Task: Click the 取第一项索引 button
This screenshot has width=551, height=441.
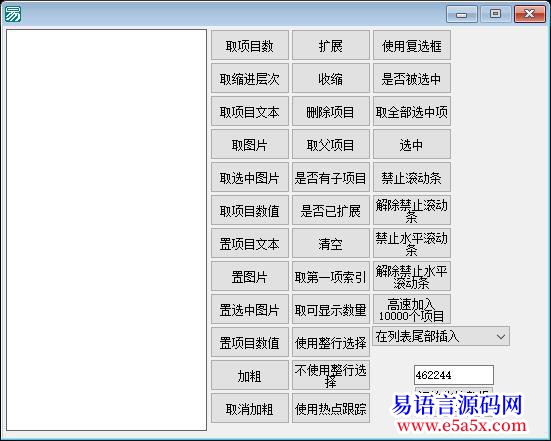Action: click(331, 277)
